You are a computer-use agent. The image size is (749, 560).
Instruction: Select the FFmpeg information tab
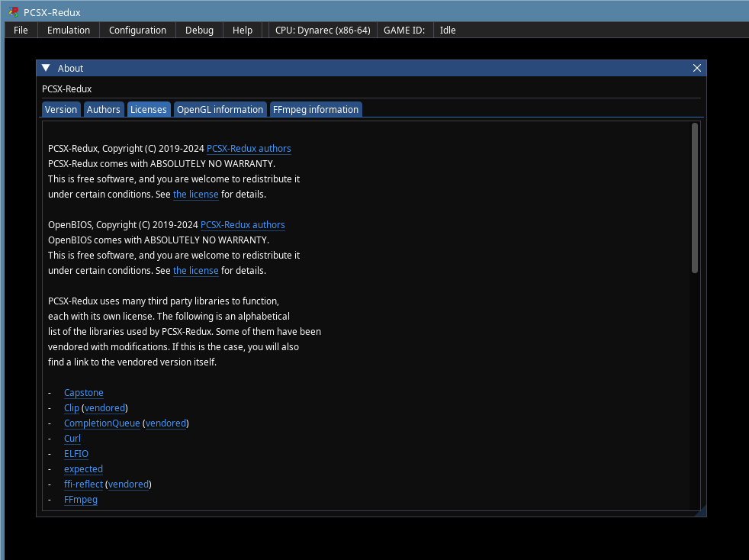(x=316, y=109)
